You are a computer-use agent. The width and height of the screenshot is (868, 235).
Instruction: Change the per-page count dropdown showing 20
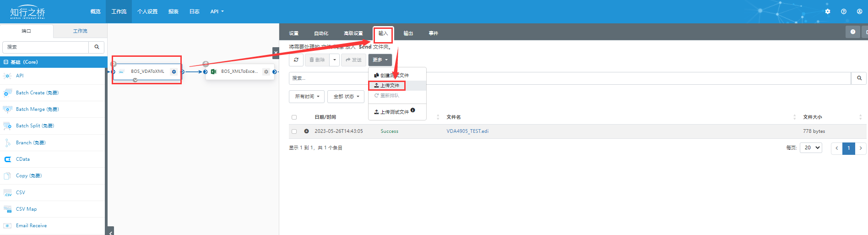(811, 148)
